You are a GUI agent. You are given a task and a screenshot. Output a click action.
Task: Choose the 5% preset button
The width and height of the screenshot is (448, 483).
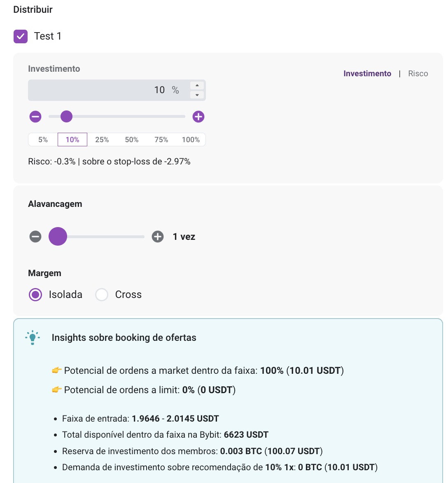tap(43, 140)
